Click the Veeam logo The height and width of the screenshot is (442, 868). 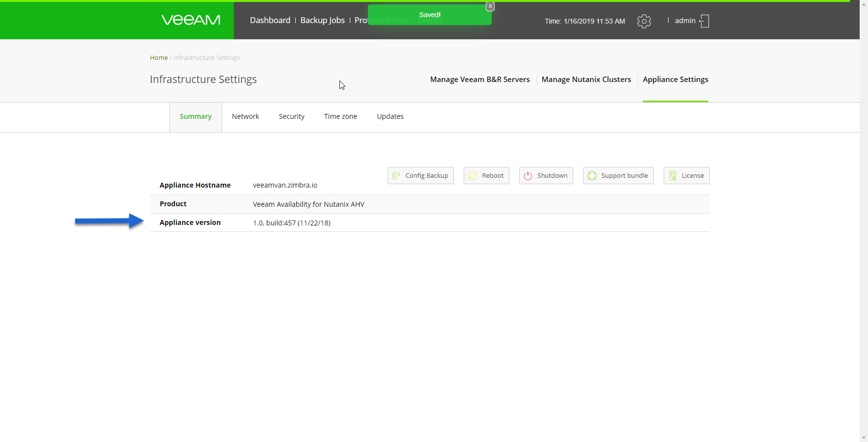(x=191, y=20)
